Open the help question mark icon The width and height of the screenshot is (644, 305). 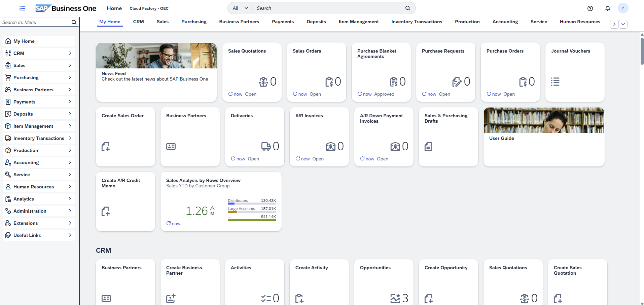[x=590, y=8]
